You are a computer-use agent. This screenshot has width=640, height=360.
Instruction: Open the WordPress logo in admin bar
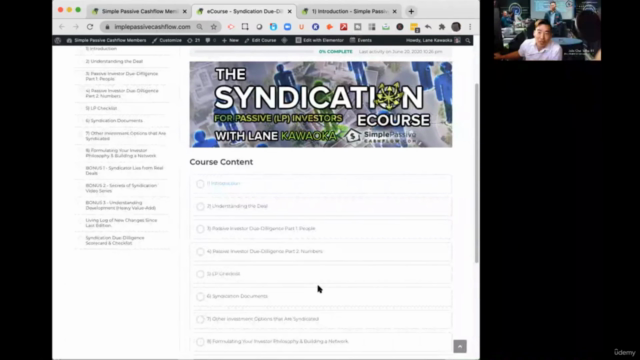pyautogui.click(x=58, y=40)
